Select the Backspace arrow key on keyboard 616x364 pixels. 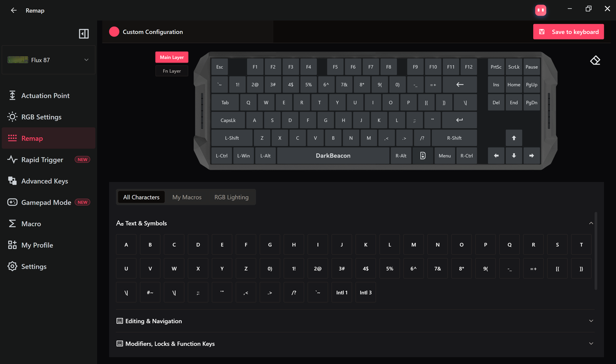click(459, 85)
